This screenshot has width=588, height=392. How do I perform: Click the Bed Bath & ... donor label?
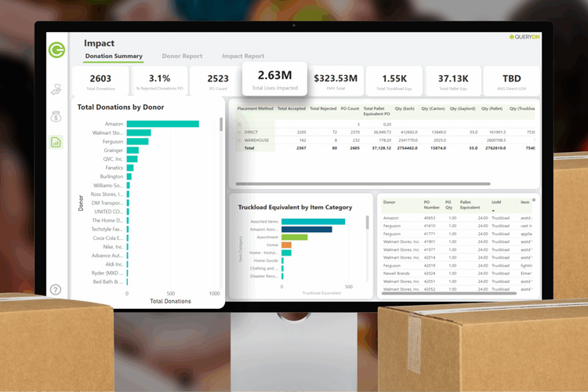(x=108, y=281)
